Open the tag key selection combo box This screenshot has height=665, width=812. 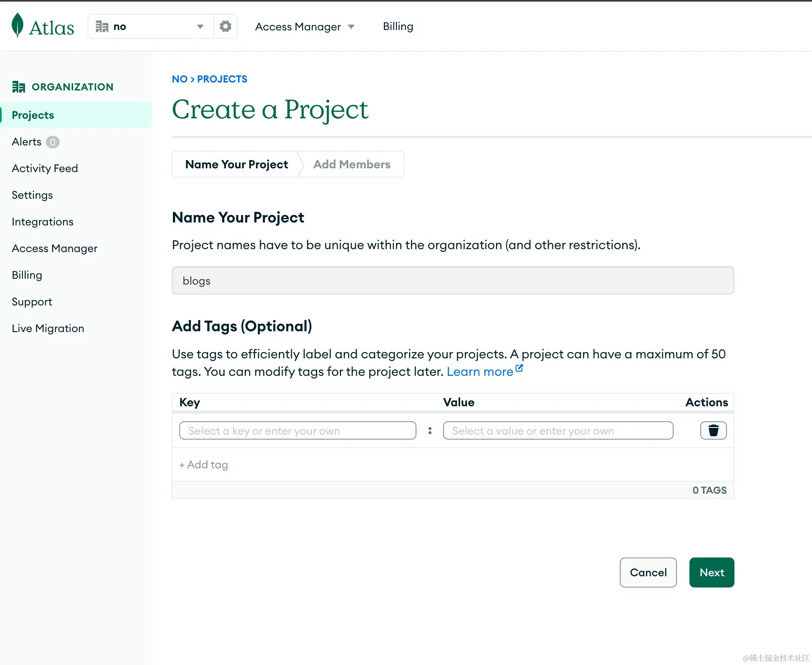298,430
